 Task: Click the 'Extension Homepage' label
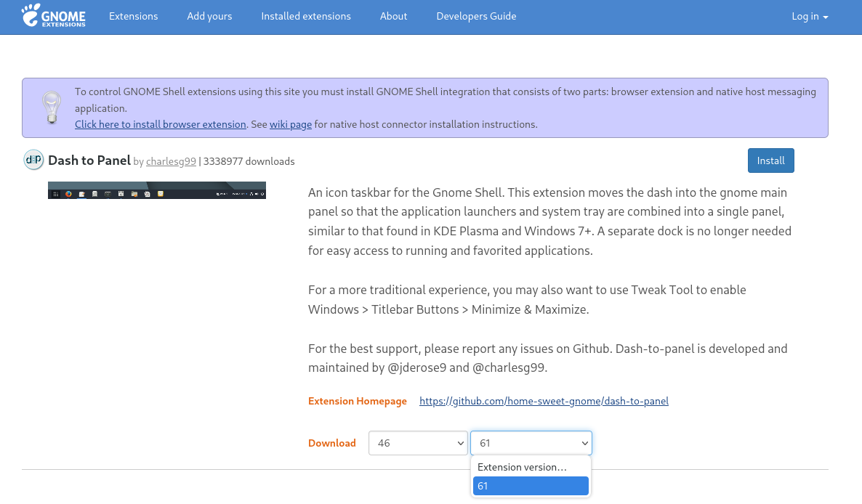tap(358, 402)
